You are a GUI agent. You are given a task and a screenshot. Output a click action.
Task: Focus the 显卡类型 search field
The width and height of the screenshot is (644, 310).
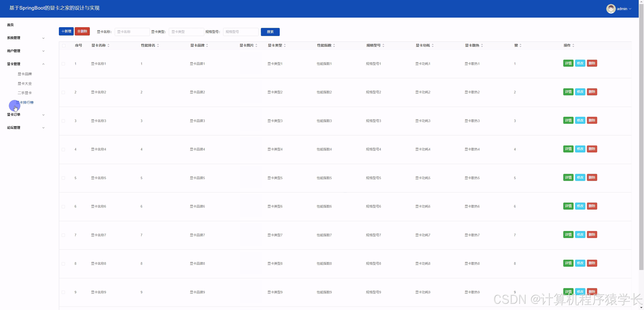pos(186,32)
